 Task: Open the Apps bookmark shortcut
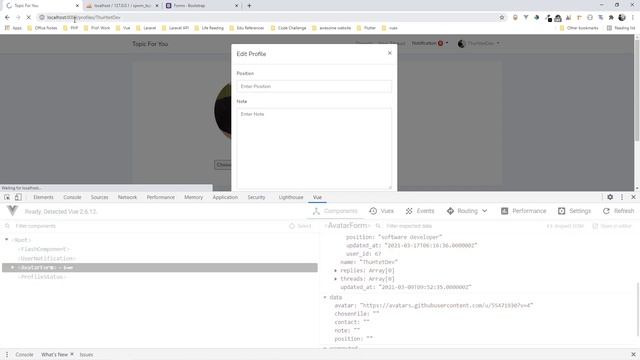(x=13, y=28)
